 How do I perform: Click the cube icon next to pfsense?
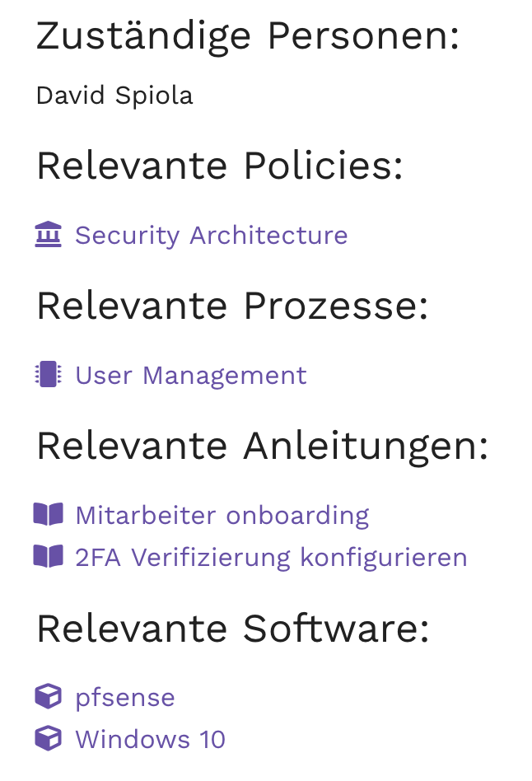[48, 698]
